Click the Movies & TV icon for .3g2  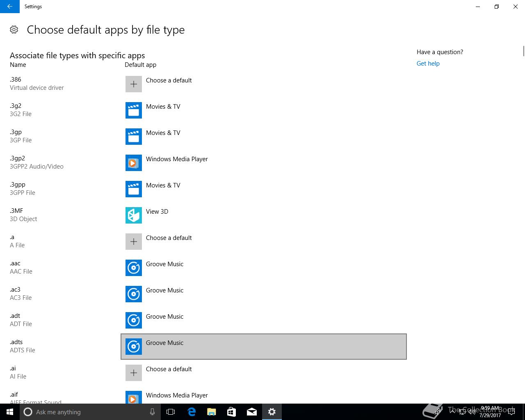134,110
